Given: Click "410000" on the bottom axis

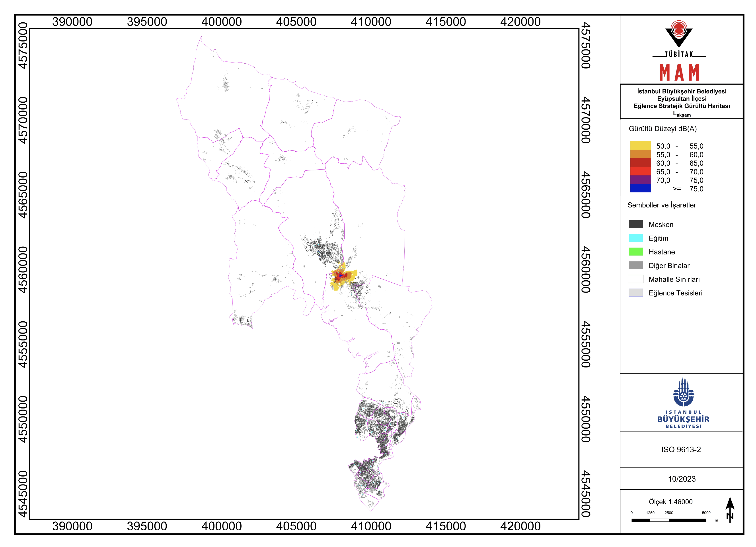Looking at the screenshot, I should tap(371, 526).
